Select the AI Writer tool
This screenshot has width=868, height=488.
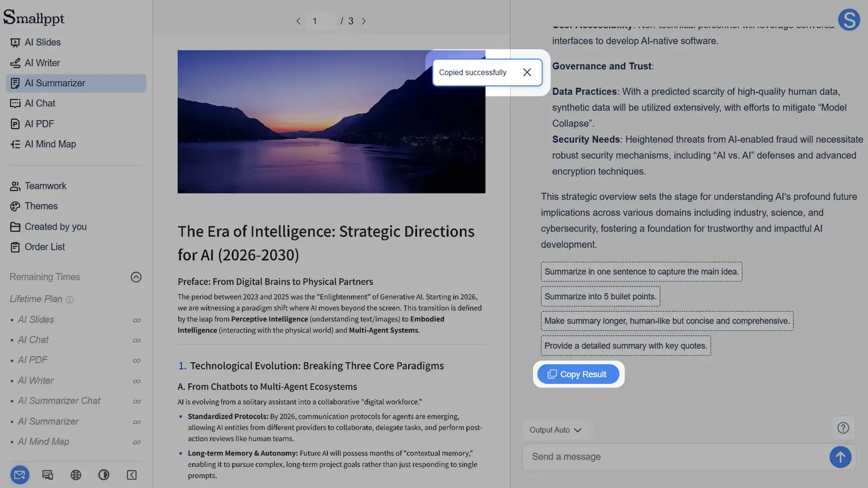42,62
